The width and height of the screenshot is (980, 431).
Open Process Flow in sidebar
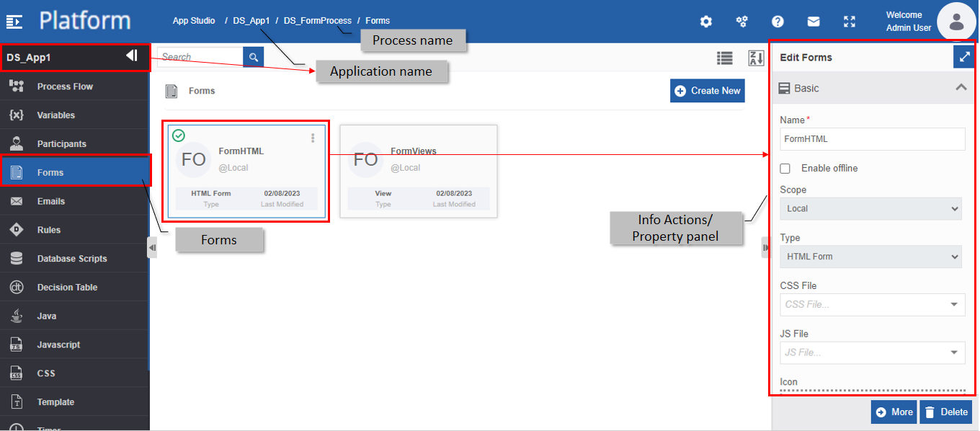coord(75,86)
